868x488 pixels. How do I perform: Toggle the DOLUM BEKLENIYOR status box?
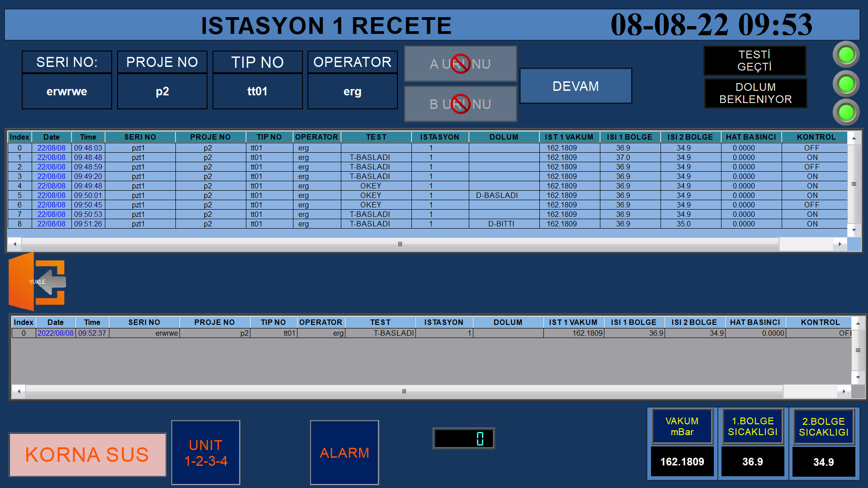[755, 93]
